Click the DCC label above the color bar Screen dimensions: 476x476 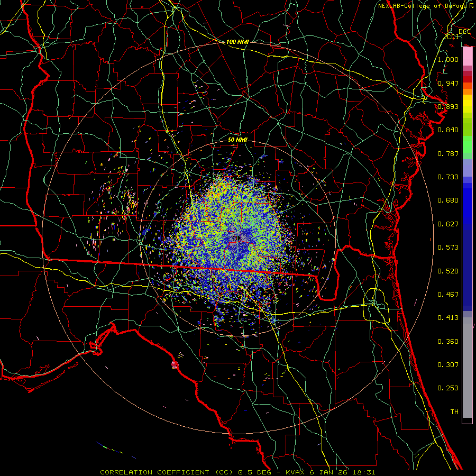464,32
